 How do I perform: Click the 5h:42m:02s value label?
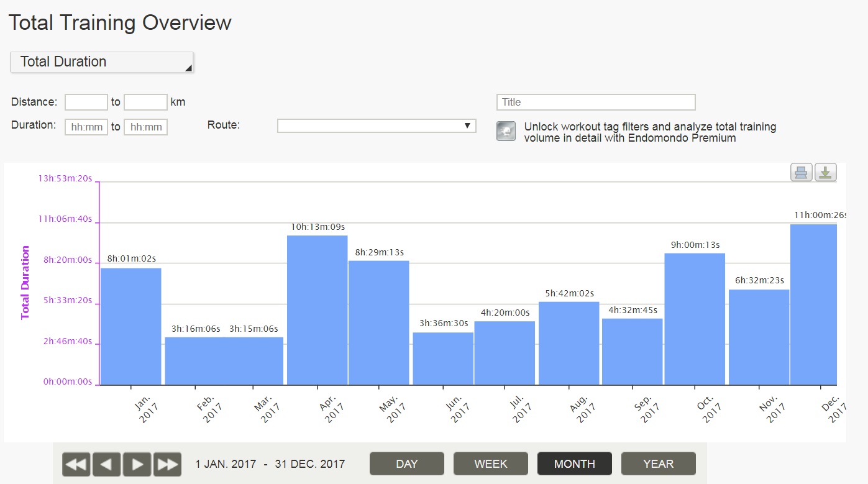(569, 293)
